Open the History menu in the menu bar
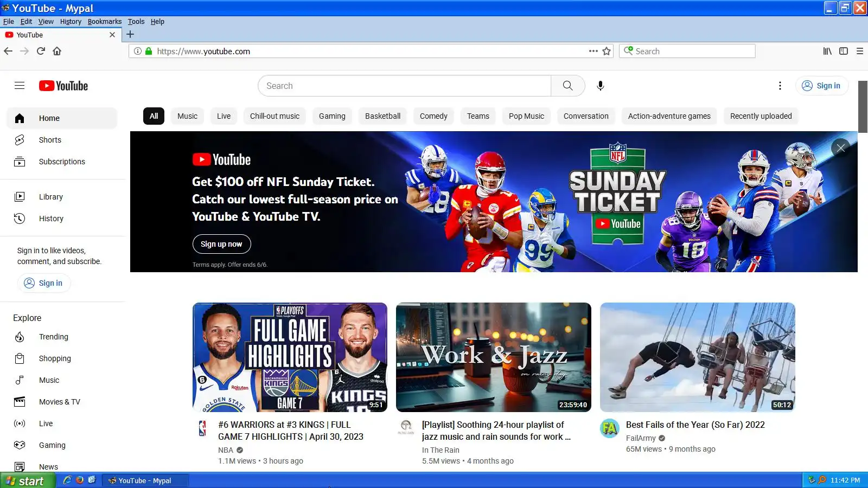 tap(71, 22)
